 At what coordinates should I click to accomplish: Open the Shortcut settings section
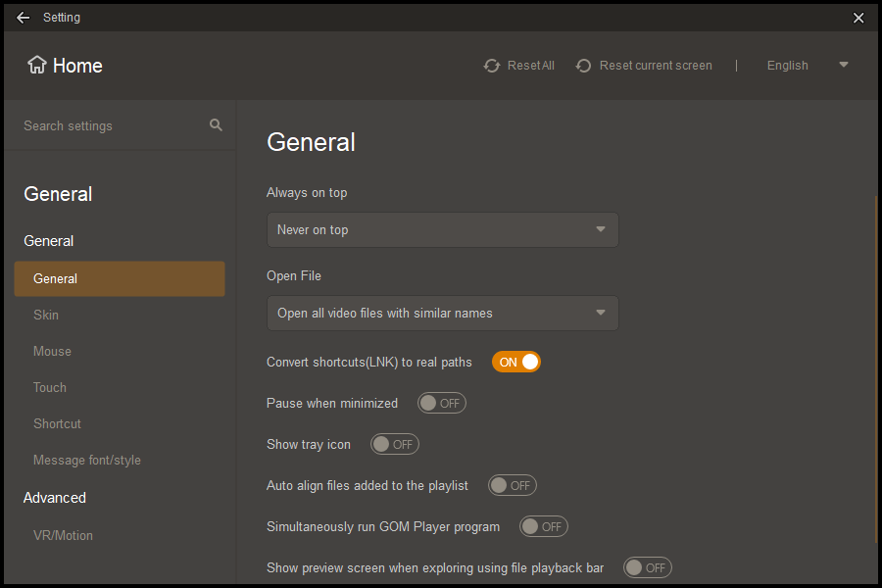pyautogui.click(x=57, y=423)
